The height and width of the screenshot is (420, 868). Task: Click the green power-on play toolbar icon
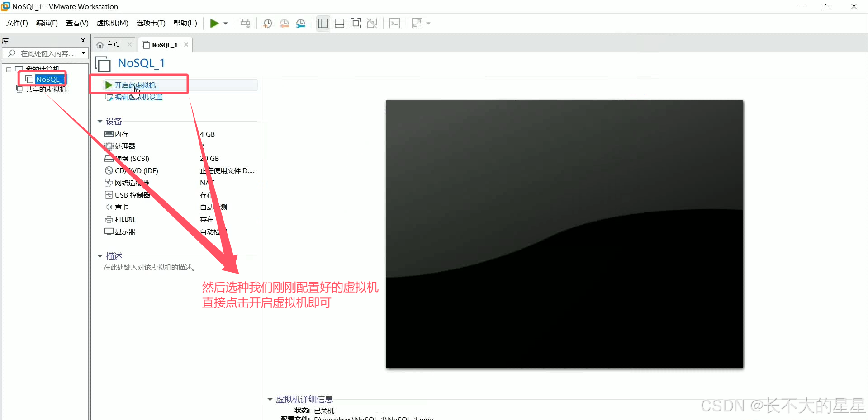point(214,23)
